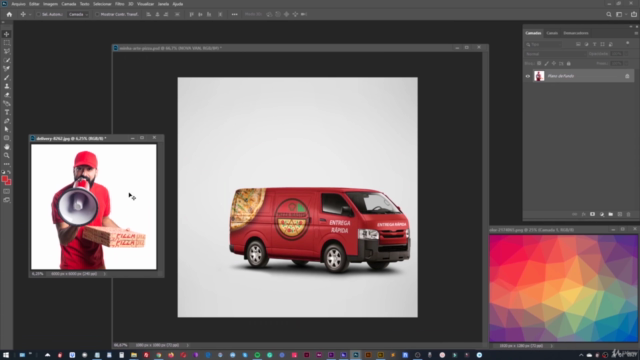The height and width of the screenshot is (360, 640).
Task: Select the Quick Selection tool
Action: [x=7, y=60]
